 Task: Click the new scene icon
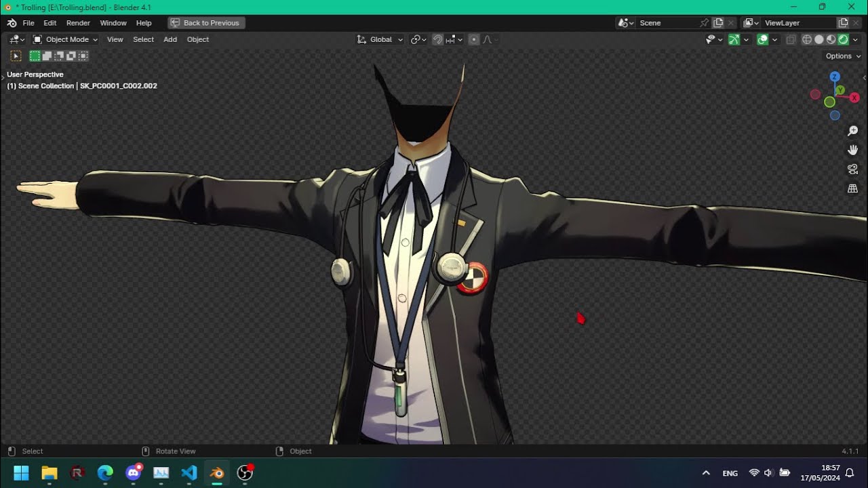click(x=719, y=23)
